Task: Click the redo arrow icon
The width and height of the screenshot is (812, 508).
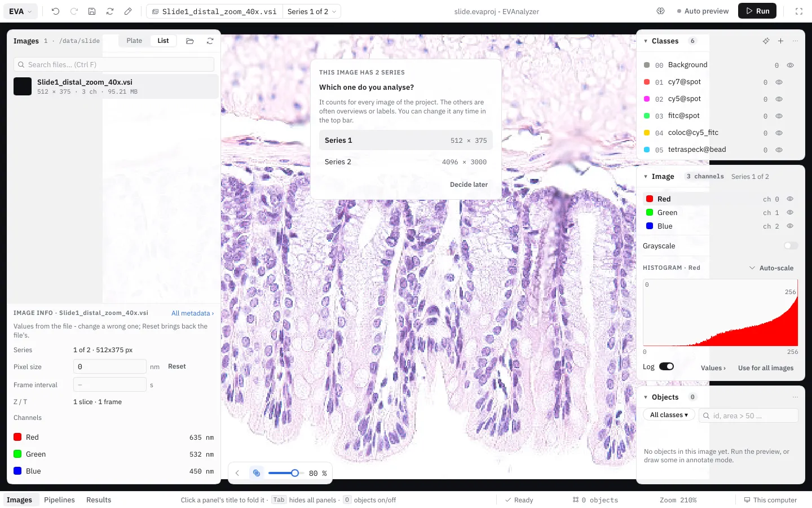Action: 74,11
